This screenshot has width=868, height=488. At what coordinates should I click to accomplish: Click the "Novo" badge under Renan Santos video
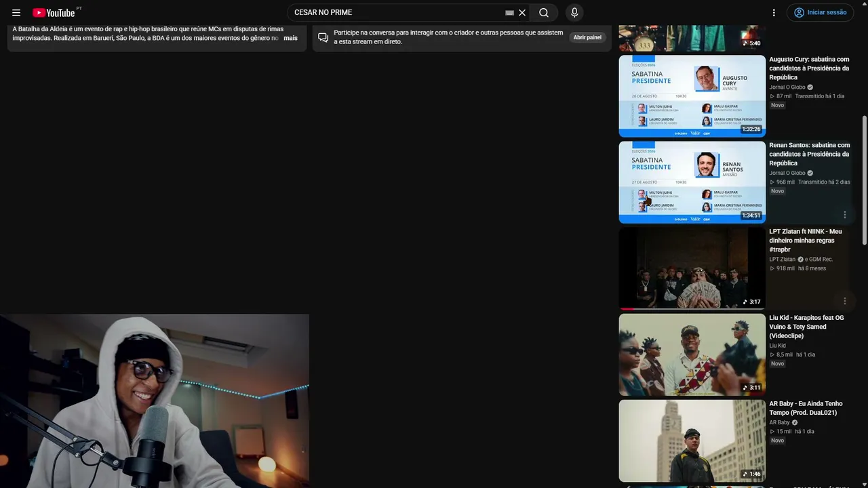click(777, 191)
